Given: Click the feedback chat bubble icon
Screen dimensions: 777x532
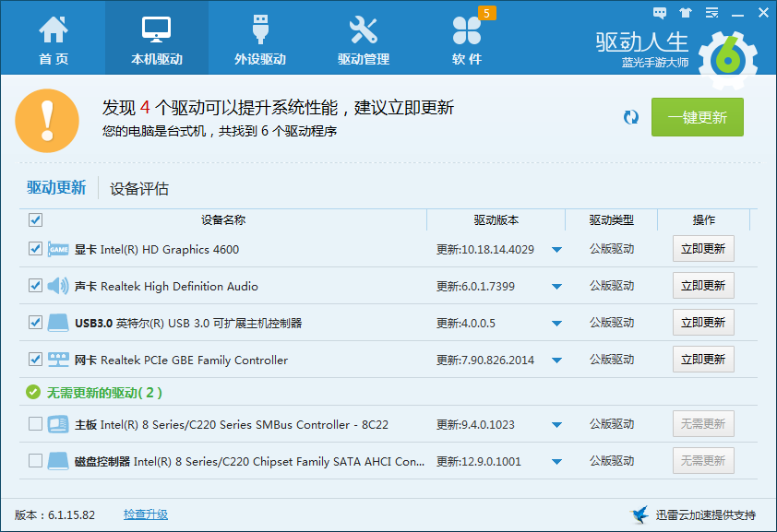Looking at the screenshot, I should 660,12.
